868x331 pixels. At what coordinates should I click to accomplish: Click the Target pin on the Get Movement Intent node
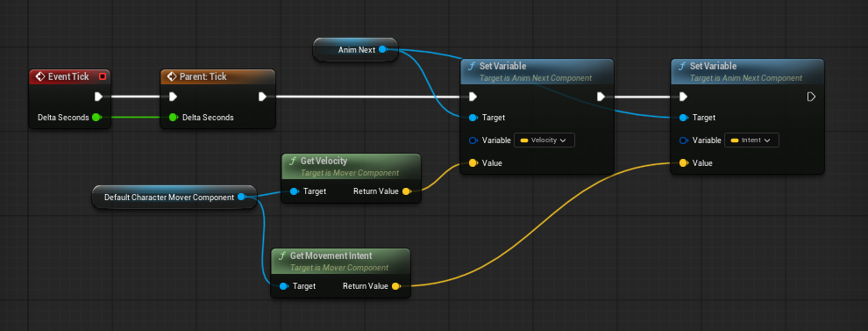(x=284, y=286)
